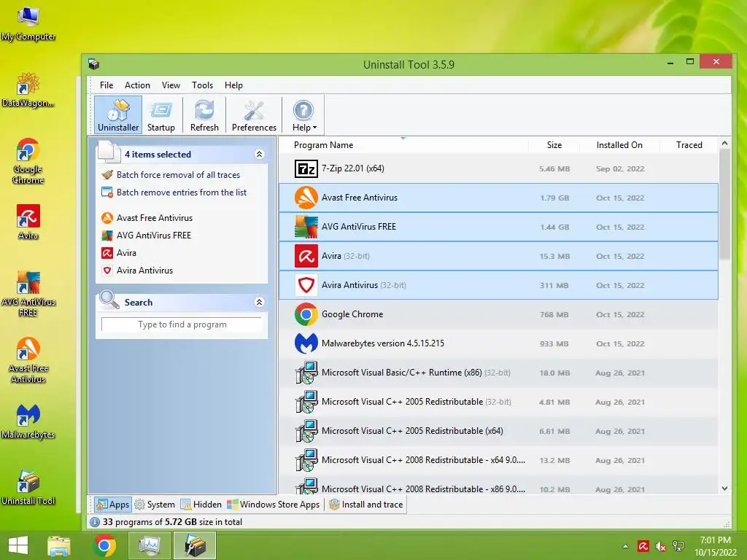The width and height of the screenshot is (747, 560).
Task: Switch to the Windows Store Apps tab
Action: point(274,505)
